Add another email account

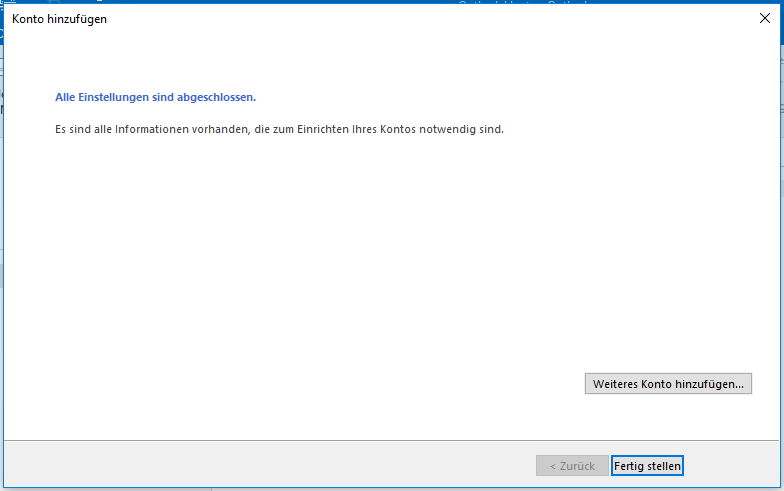point(668,384)
